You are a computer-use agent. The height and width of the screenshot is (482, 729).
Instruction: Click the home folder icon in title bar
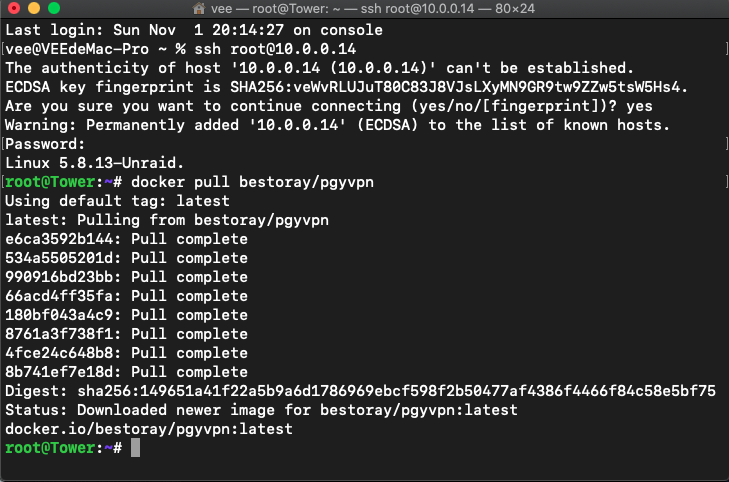click(199, 8)
